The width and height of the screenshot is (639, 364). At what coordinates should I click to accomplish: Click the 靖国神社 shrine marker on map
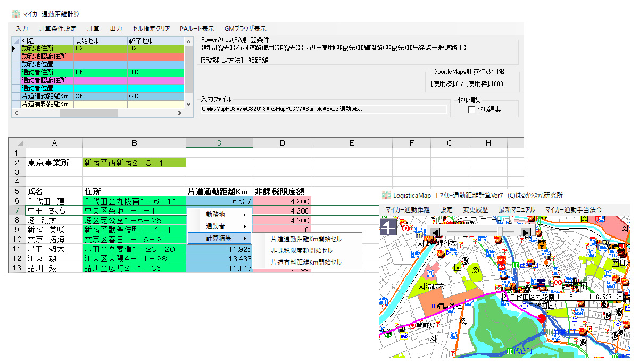click(x=435, y=306)
